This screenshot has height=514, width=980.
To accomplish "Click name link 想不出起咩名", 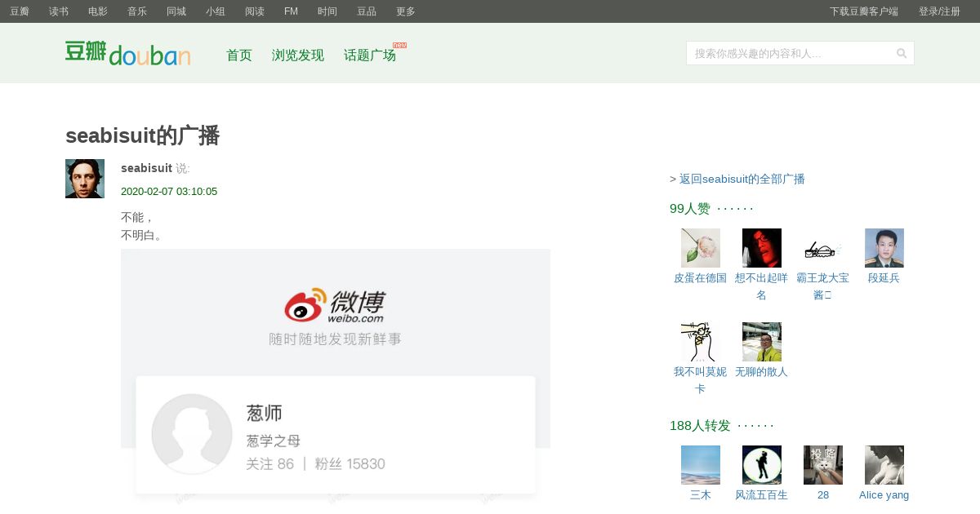I will point(762,286).
